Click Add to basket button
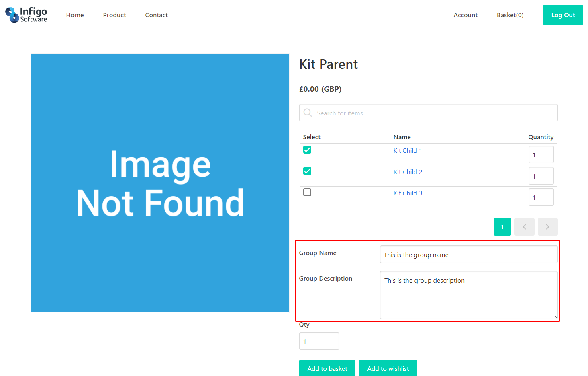The height and width of the screenshot is (376, 588). tap(327, 368)
